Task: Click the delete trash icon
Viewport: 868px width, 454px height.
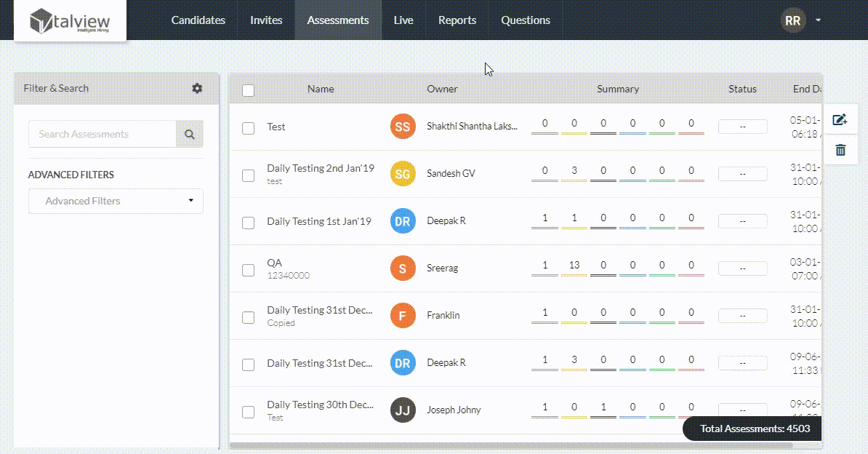Action: (x=840, y=150)
